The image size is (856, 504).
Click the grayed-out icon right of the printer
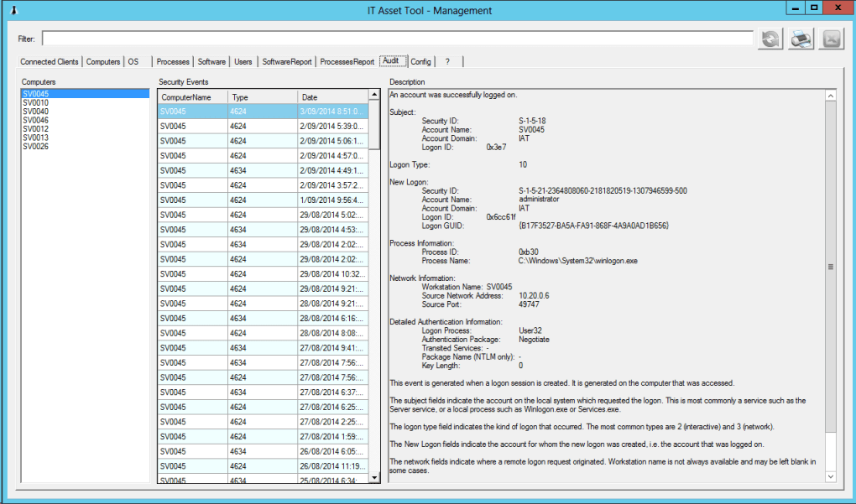pos(831,39)
